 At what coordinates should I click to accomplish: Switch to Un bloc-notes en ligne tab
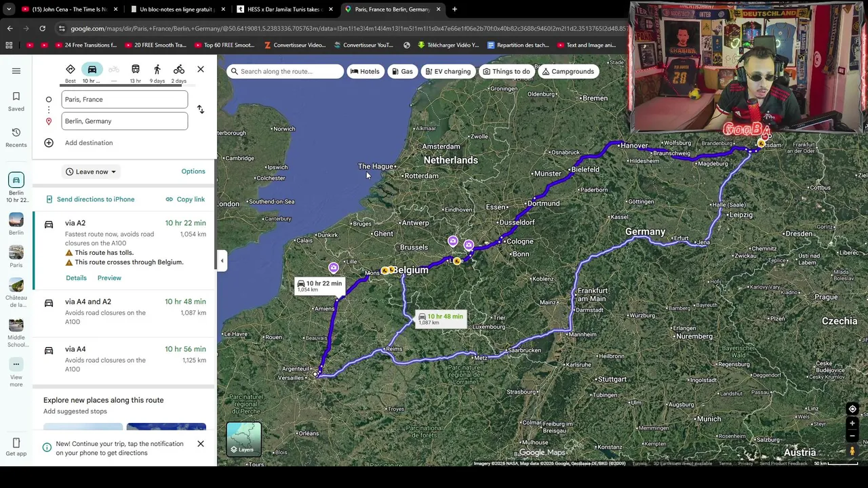(x=175, y=9)
